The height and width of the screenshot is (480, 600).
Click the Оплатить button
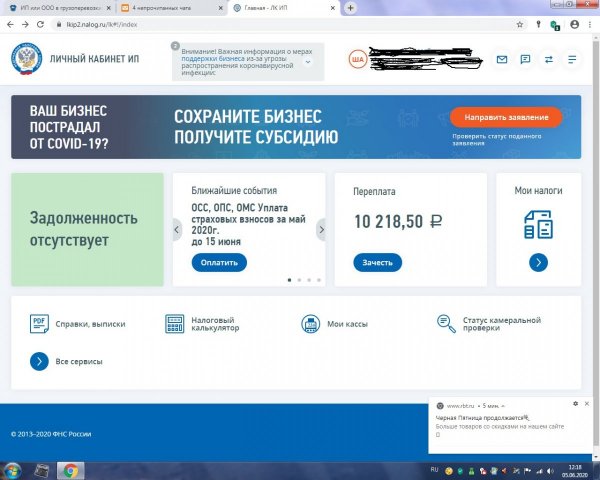pyautogui.click(x=219, y=263)
